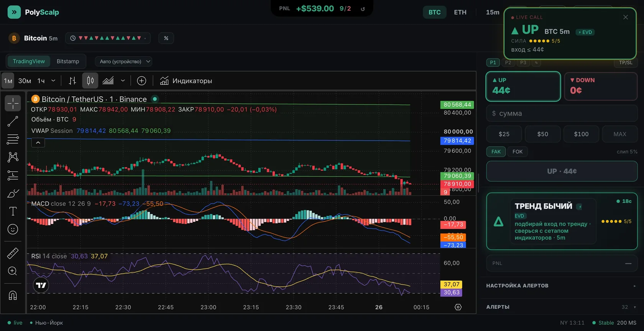This screenshot has height=331, width=644.
Task: Submit the UP · 44¢ order button
Action: coord(562,171)
